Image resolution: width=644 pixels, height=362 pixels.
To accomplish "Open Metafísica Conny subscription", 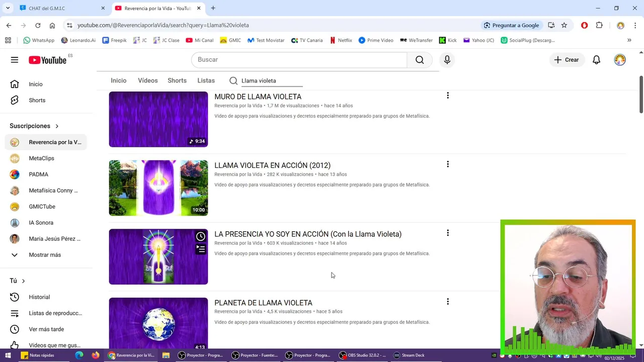I will [46, 191].
